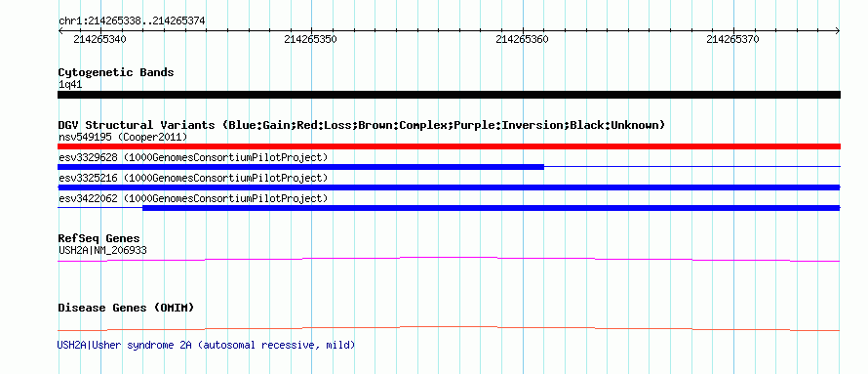The image size is (868, 374).
Task: Click ruler position 214265340
Action: coord(99,39)
